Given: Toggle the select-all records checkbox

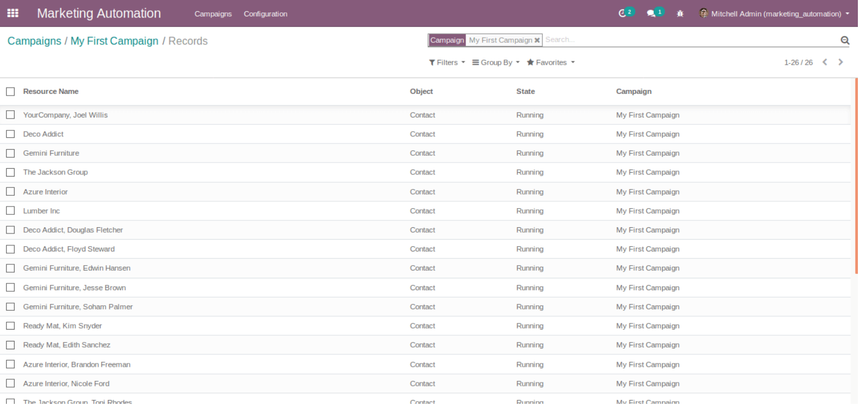Looking at the screenshot, I should click(x=10, y=91).
